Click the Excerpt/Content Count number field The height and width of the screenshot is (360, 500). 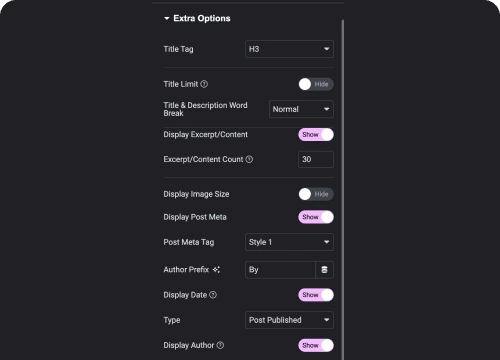coord(316,159)
